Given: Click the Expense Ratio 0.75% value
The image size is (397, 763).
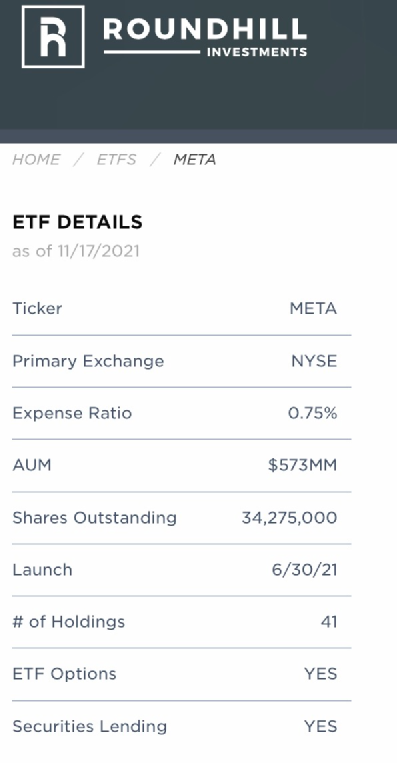Looking at the screenshot, I should pos(312,413).
